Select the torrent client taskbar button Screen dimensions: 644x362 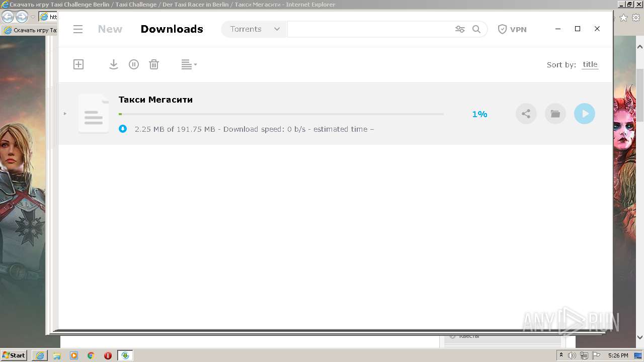[x=125, y=355]
